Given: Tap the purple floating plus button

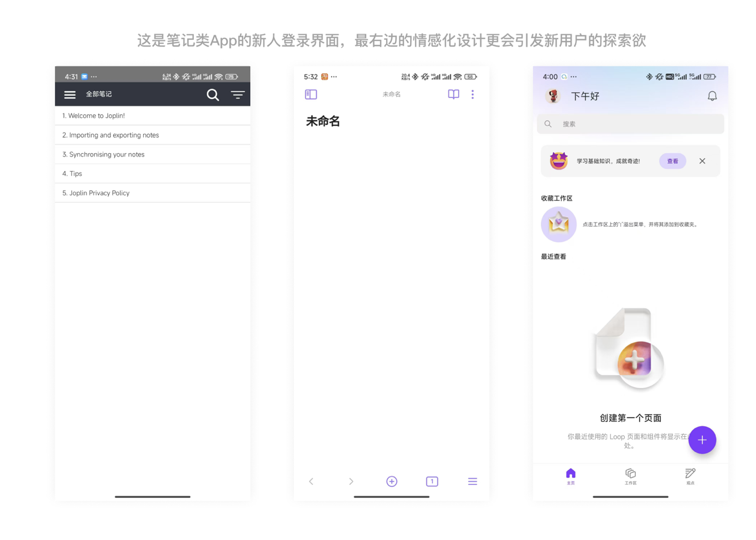Looking at the screenshot, I should tap(702, 440).
